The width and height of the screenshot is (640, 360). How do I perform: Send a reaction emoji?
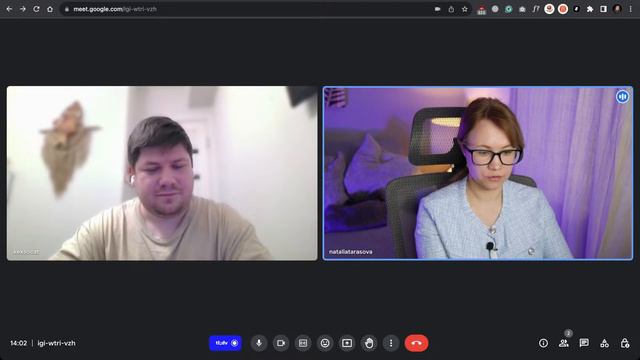coord(325,343)
